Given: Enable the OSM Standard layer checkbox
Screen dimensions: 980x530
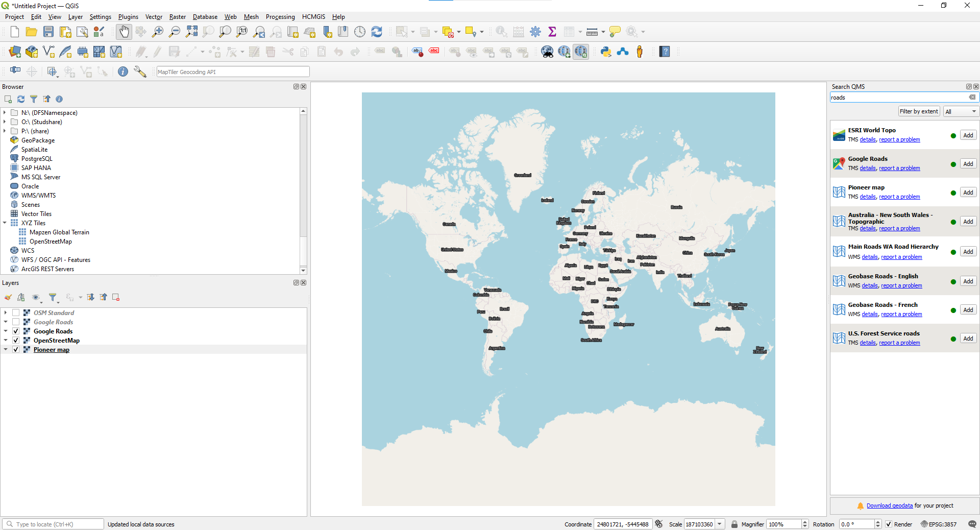Looking at the screenshot, I should 16,313.
